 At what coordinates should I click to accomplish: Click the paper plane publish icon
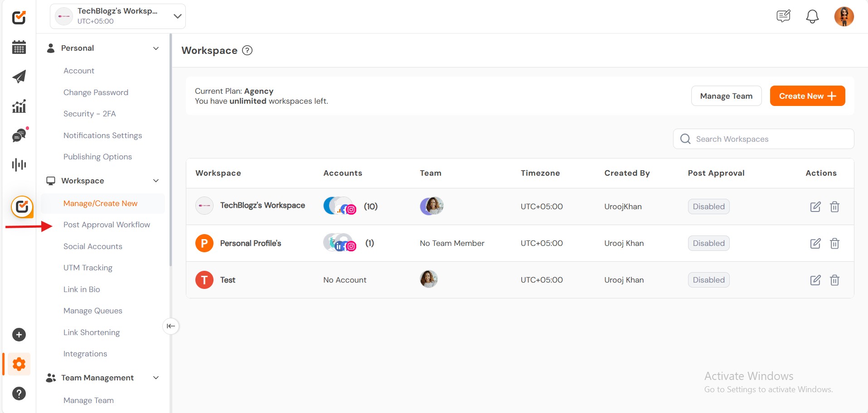19,77
